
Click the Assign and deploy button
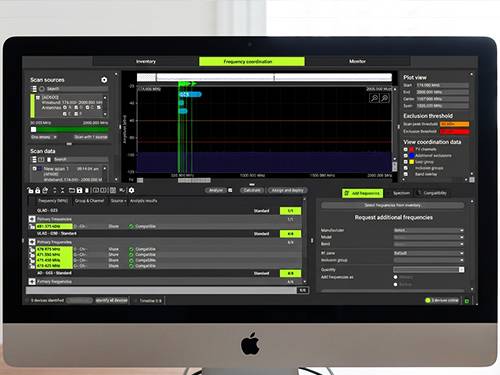pos(287,190)
